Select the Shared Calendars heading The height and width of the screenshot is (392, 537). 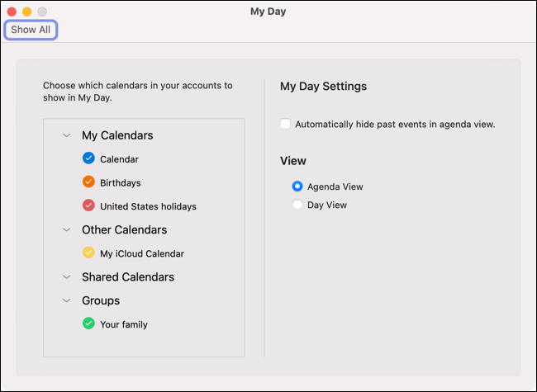[128, 277]
